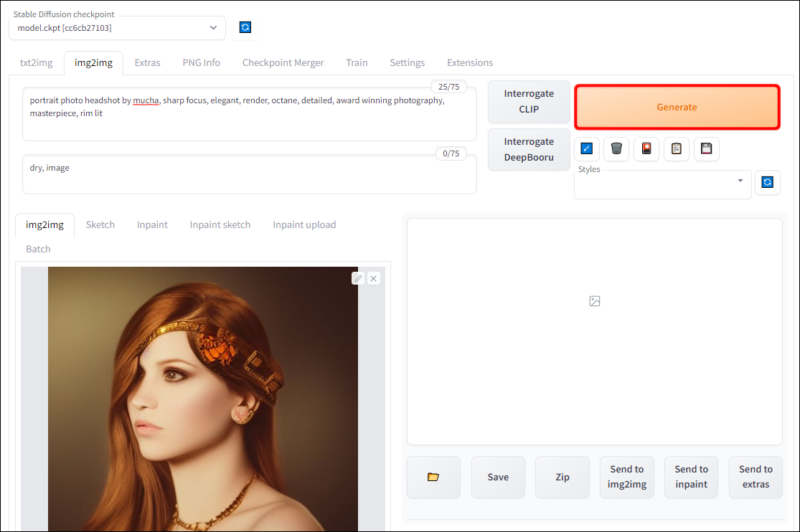The width and height of the screenshot is (800, 532).
Task: Click the Generate button
Action: pyautogui.click(x=677, y=107)
